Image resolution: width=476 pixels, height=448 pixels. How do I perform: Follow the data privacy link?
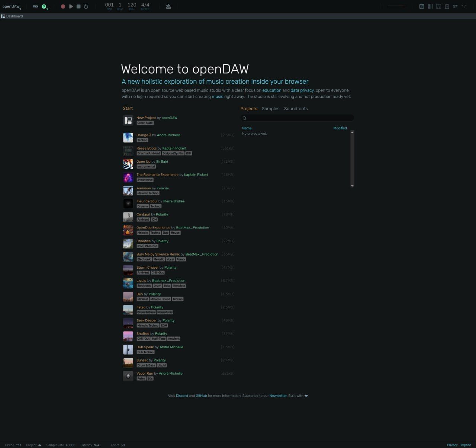[x=302, y=90]
